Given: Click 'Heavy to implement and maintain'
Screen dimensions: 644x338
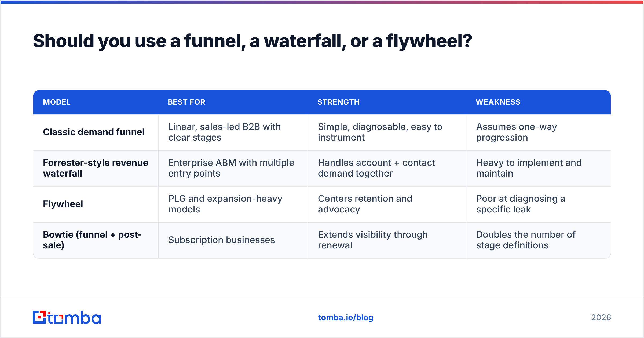Looking at the screenshot, I should (529, 168).
